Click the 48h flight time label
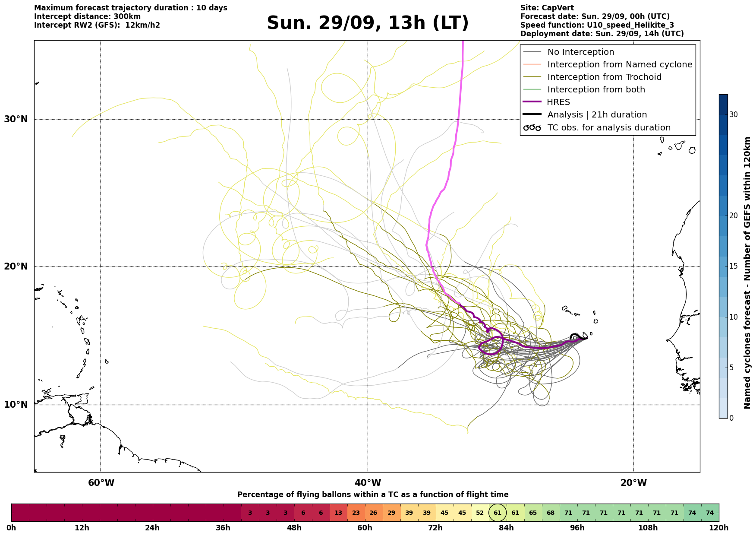756x536 pixels. (294, 528)
